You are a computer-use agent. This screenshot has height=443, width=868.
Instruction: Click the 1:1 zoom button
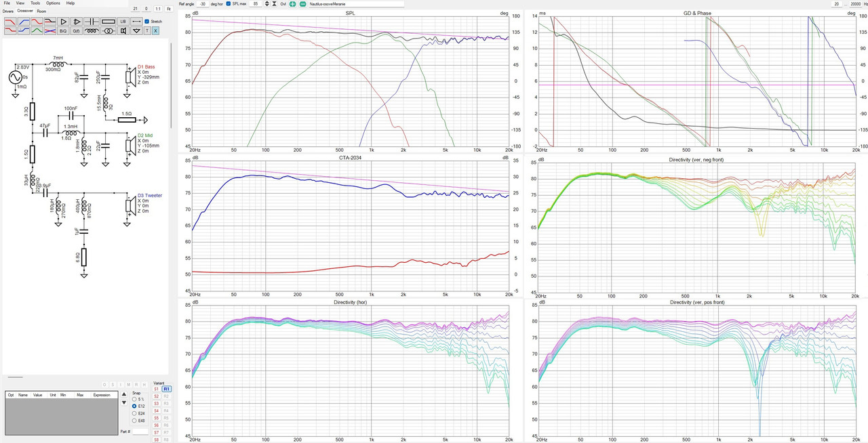pos(158,8)
